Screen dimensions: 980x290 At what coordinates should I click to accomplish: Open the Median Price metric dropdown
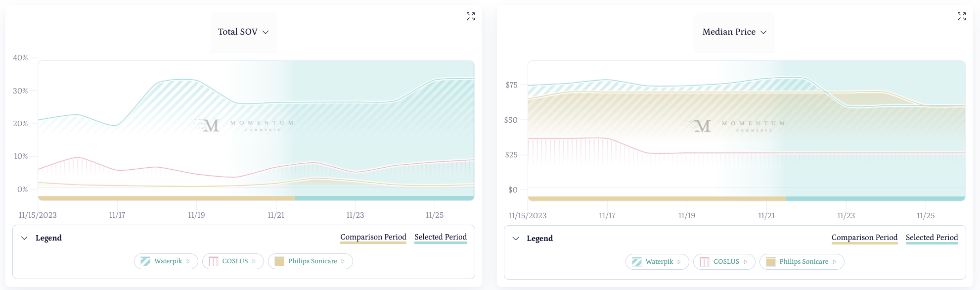coord(734,32)
